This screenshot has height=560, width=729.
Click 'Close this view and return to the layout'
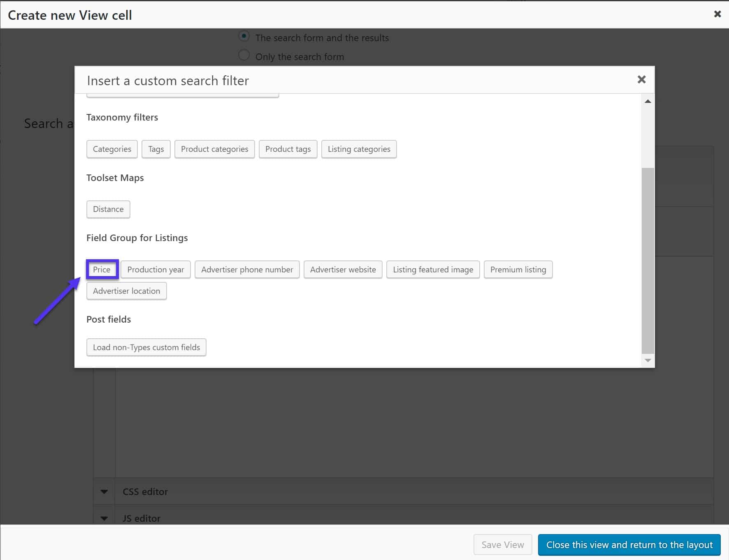[629, 544]
